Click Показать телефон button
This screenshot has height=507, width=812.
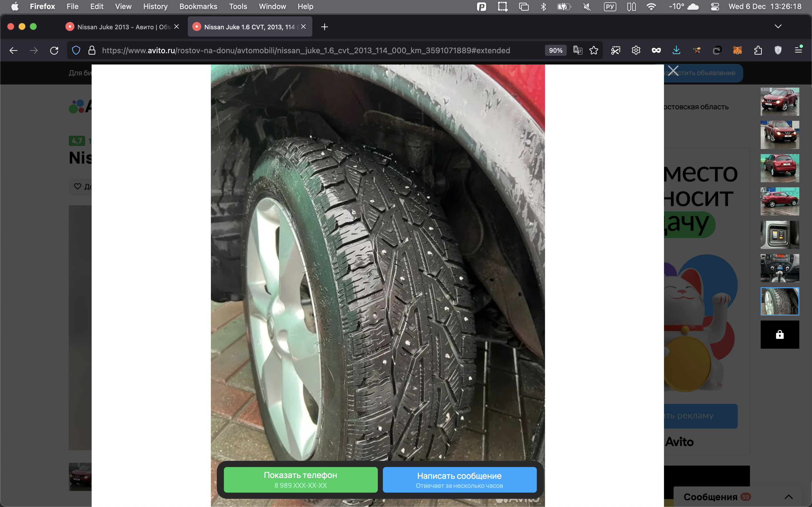[x=300, y=479]
